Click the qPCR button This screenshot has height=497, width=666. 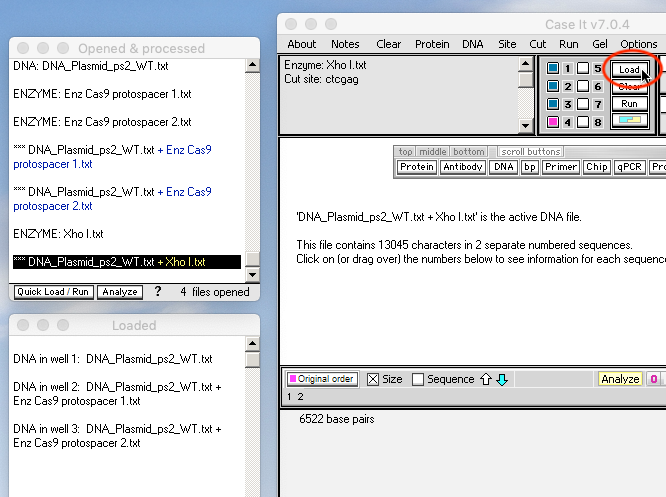(x=629, y=167)
